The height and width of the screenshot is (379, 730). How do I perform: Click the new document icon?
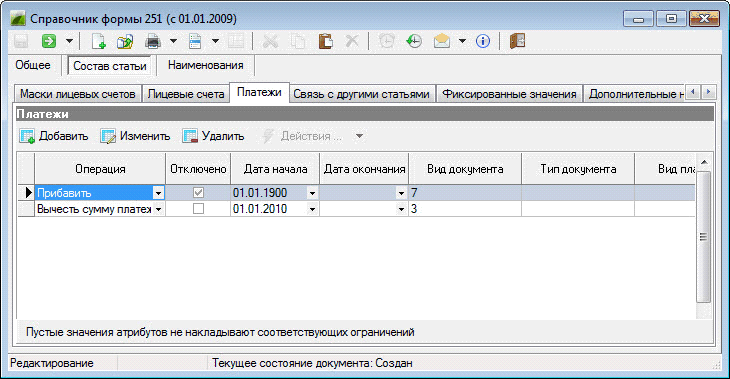98,41
